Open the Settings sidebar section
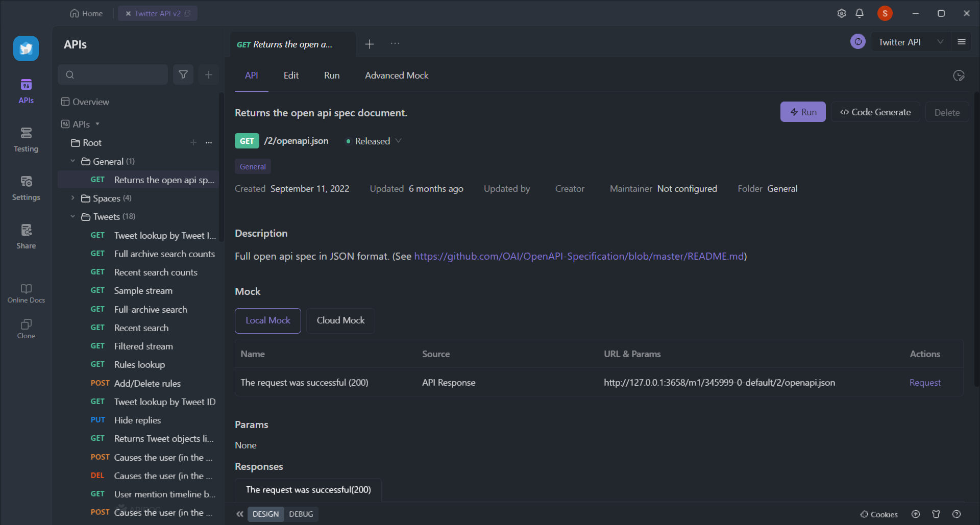This screenshot has width=980, height=525. point(26,188)
